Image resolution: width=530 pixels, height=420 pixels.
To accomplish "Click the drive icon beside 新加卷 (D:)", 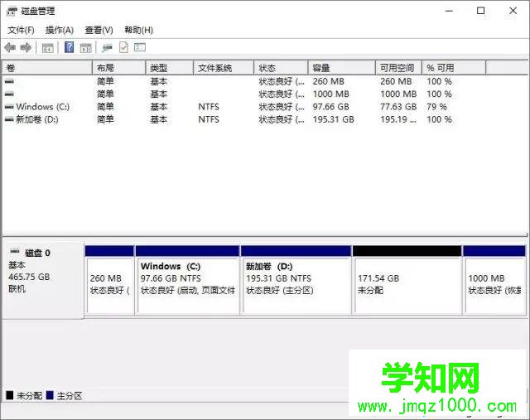I will coord(9,119).
